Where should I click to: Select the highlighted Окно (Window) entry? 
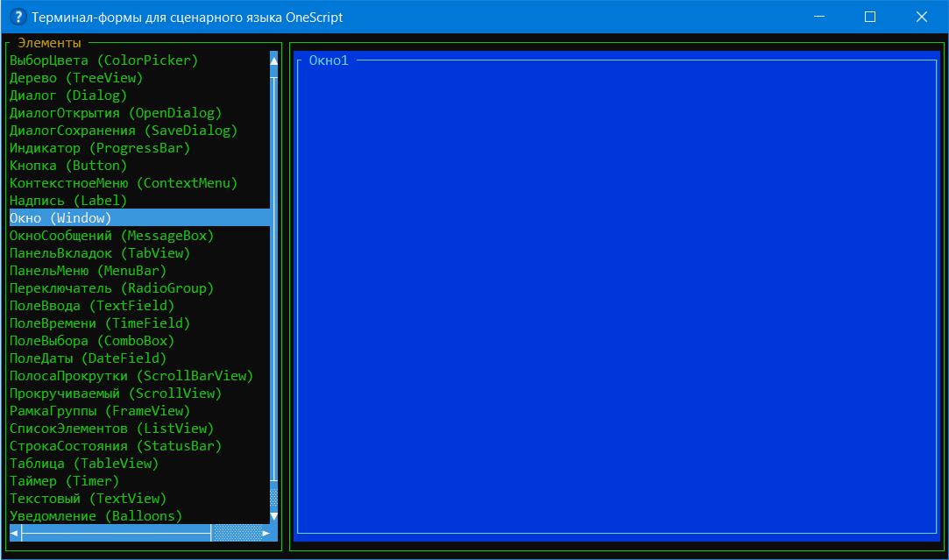pyautogui.click(x=60, y=218)
